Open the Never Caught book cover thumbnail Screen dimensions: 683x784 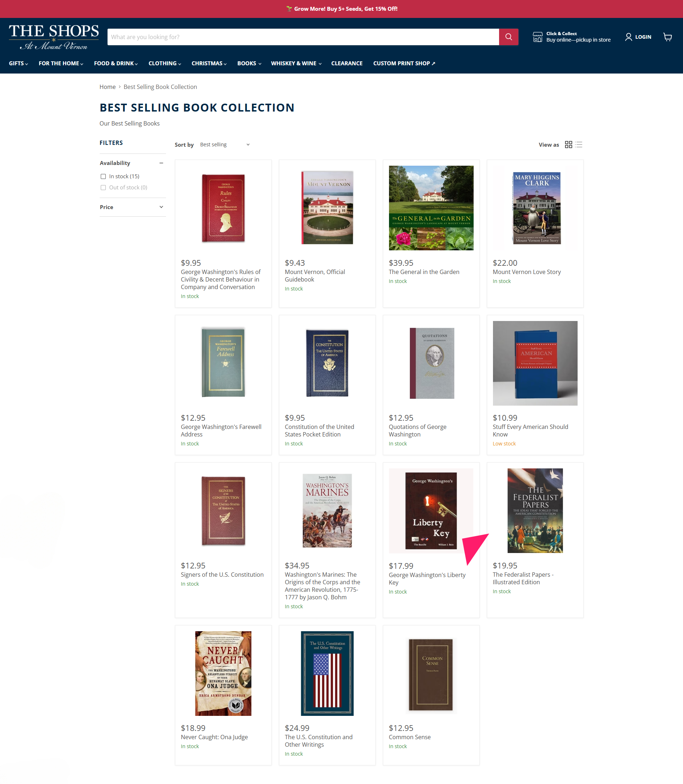[223, 673]
